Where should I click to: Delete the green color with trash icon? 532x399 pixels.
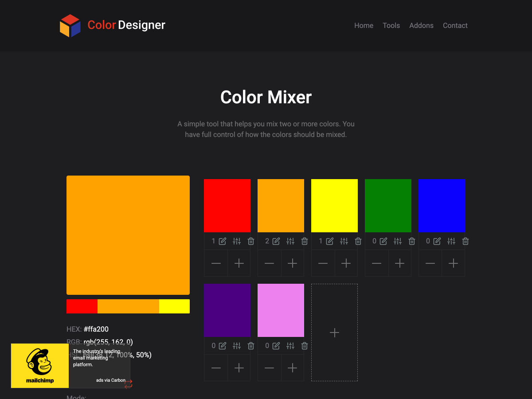click(412, 241)
